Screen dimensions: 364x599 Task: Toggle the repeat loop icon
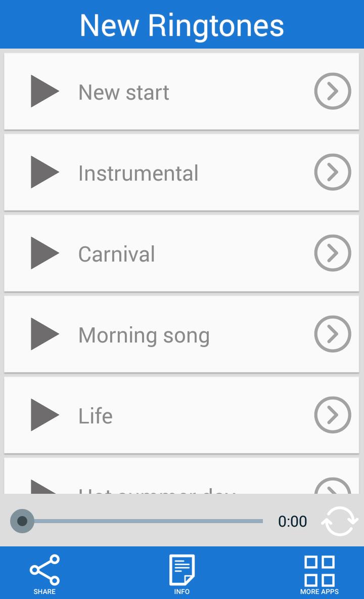click(339, 521)
